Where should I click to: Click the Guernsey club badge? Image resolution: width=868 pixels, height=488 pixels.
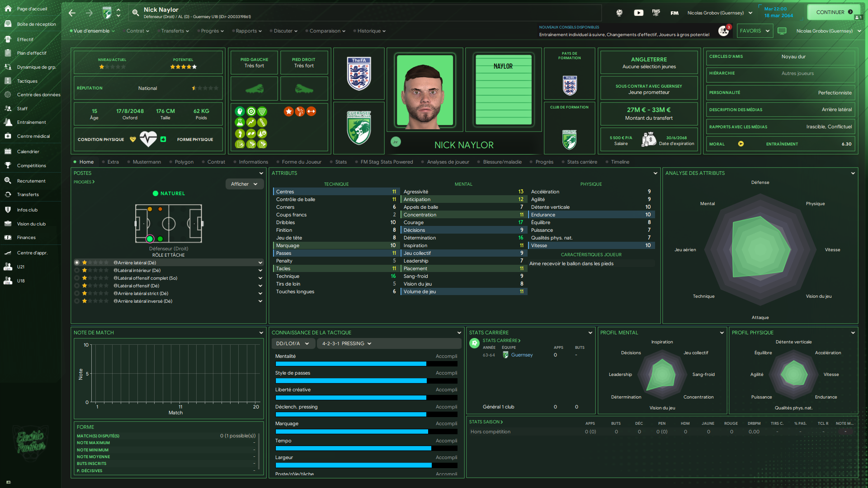point(359,128)
